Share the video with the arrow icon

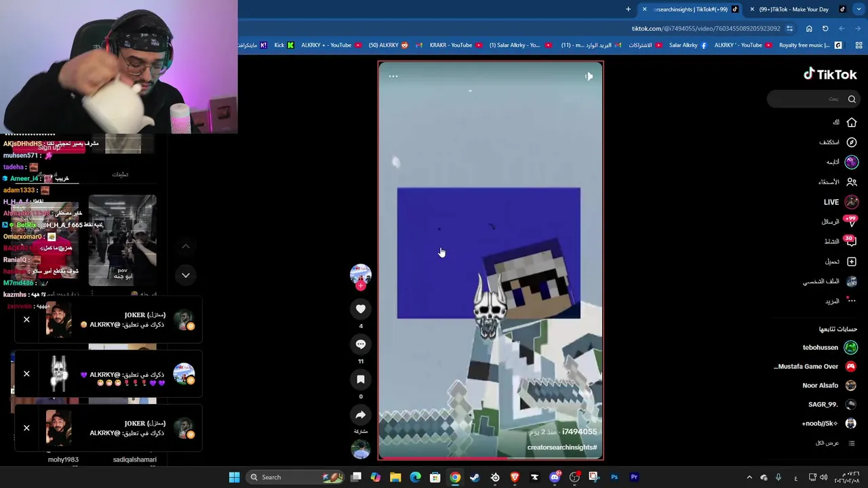coord(361,415)
